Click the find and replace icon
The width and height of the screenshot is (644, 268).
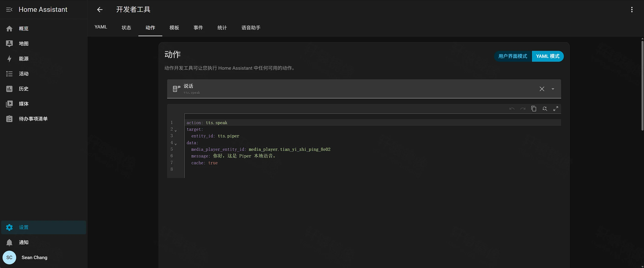545,109
